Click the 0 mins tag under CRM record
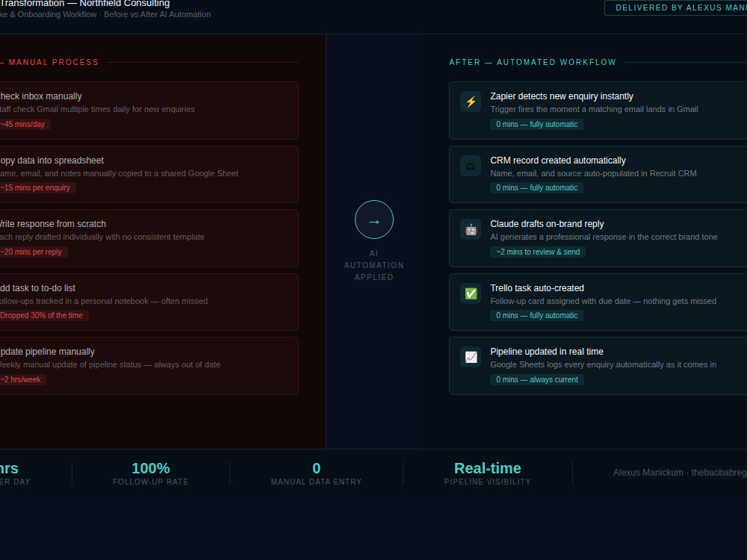This screenshot has width=747, height=560. pyautogui.click(x=536, y=187)
